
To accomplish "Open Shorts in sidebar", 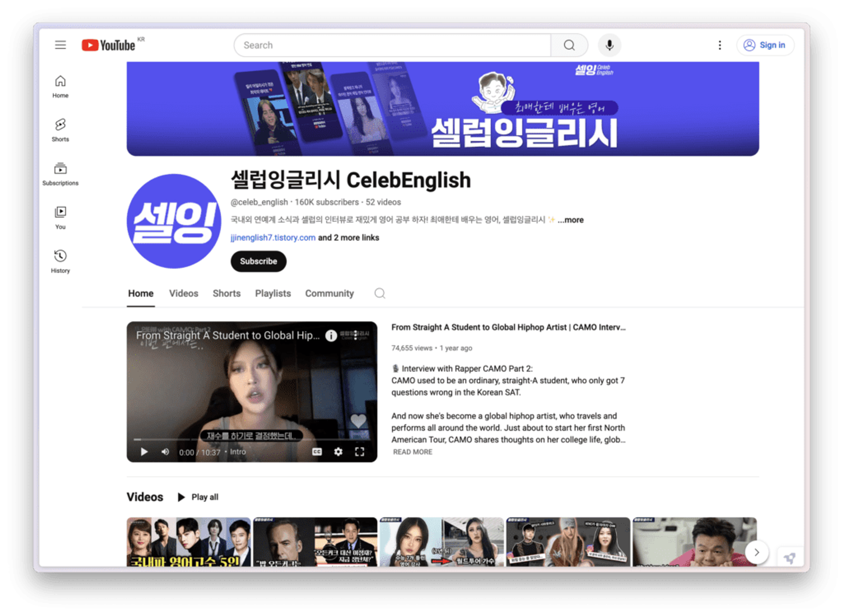I will click(x=60, y=130).
